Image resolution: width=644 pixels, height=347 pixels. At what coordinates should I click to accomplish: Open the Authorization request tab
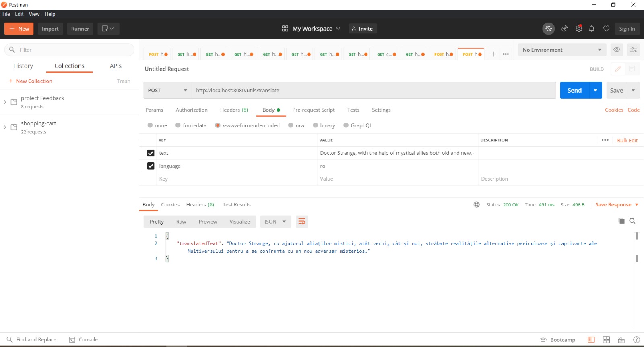point(192,110)
